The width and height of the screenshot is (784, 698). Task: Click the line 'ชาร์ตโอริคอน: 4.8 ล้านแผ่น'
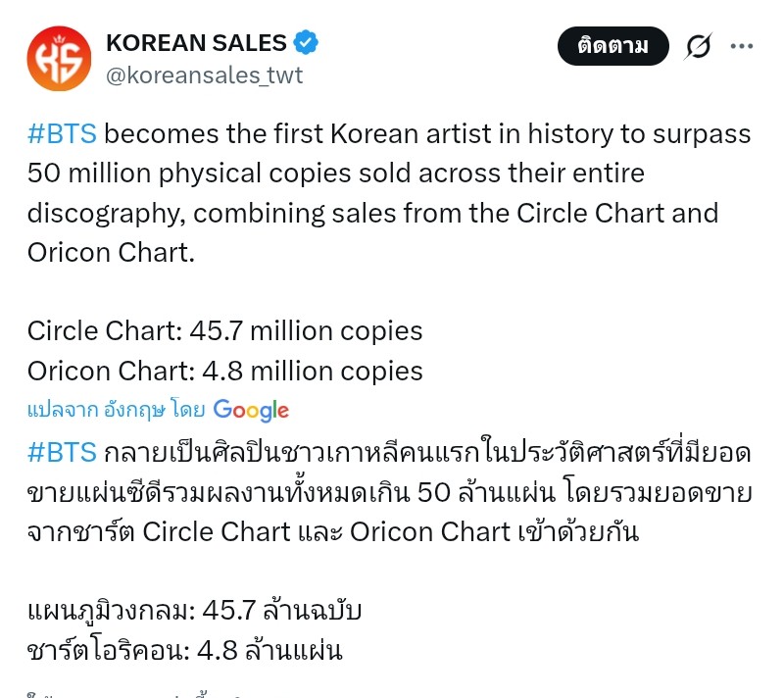coord(185,650)
